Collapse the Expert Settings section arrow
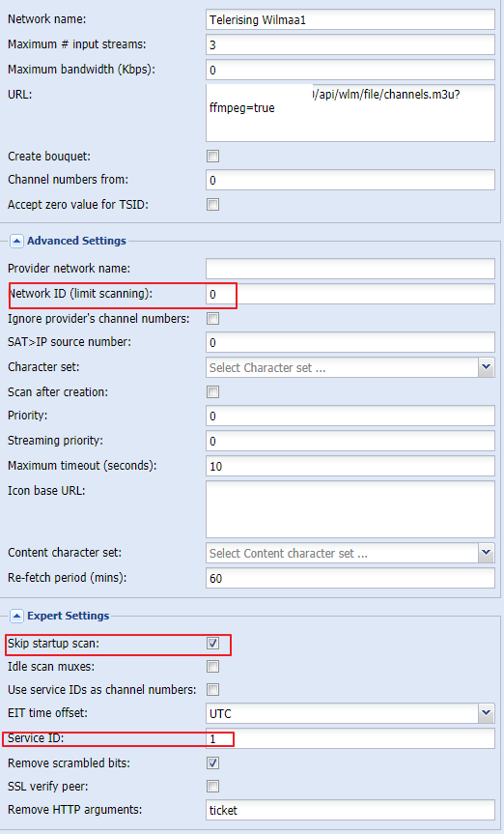Viewport: 504px width, 834px height. pyautogui.click(x=16, y=616)
